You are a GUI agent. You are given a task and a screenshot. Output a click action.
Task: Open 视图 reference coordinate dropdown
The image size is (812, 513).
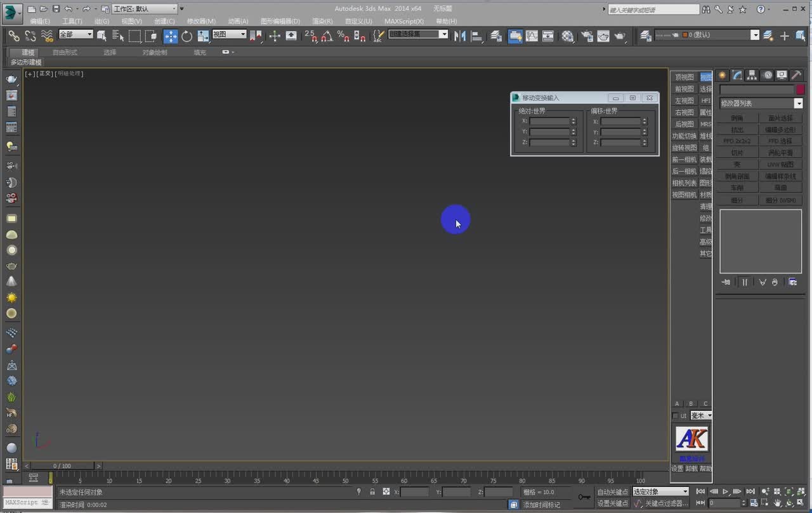(x=229, y=34)
